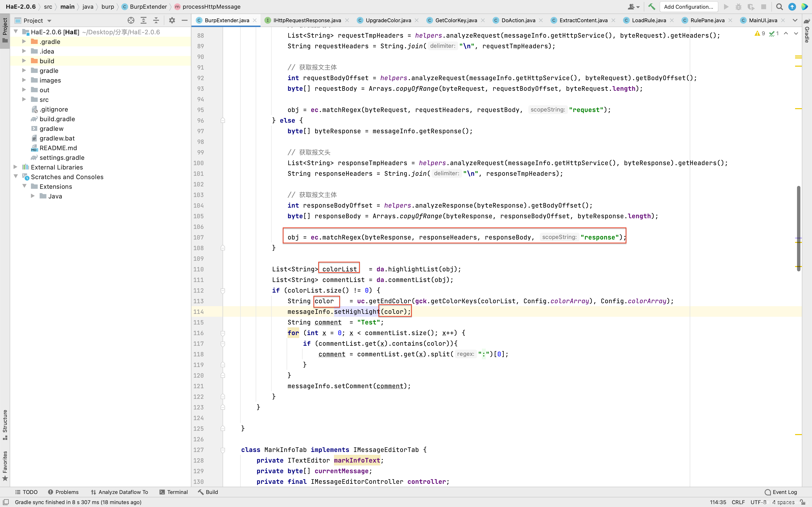Open README.md file in project tree
The width and height of the screenshot is (812, 507).
[x=58, y=148]
